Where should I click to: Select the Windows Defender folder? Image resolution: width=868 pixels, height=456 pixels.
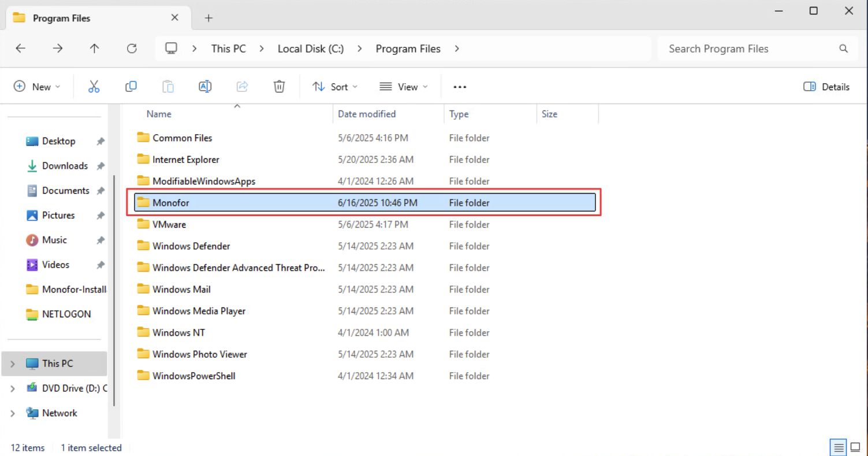[x=191, y=246]
